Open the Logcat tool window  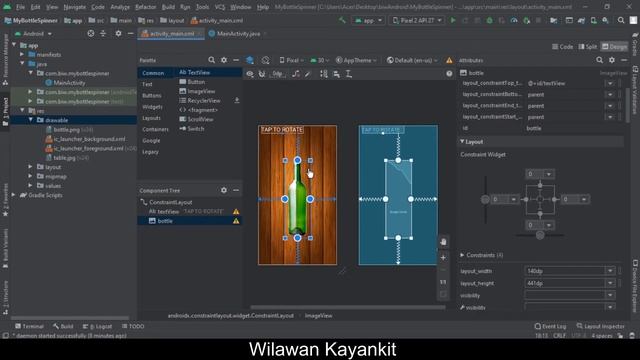97,326
